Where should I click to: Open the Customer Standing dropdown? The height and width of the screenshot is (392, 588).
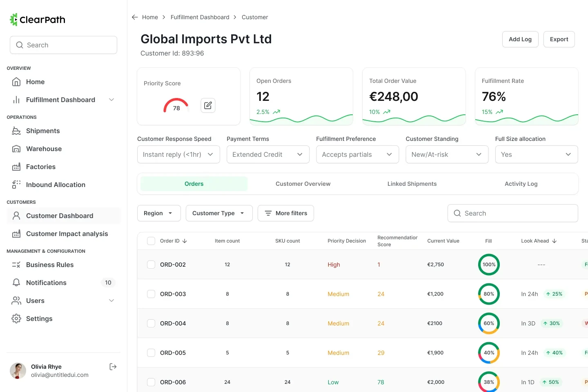[x=447, y=154]
